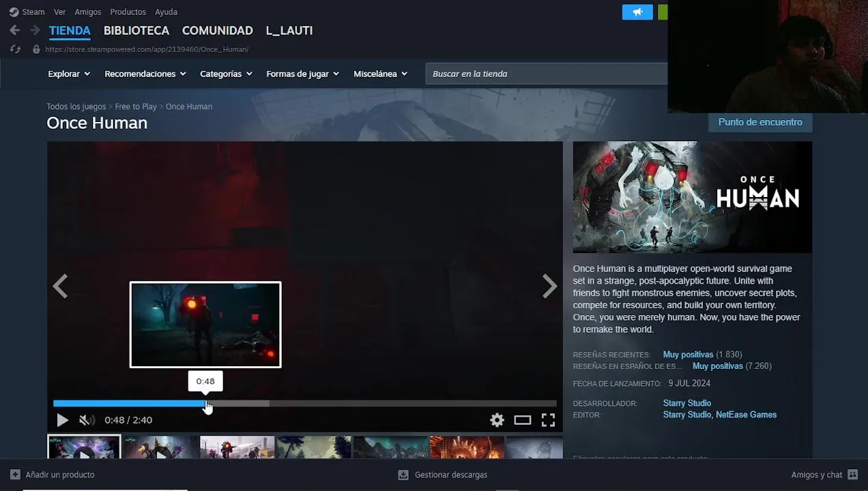
Task: Open Amigos y chat label
Action: (817, 475)
